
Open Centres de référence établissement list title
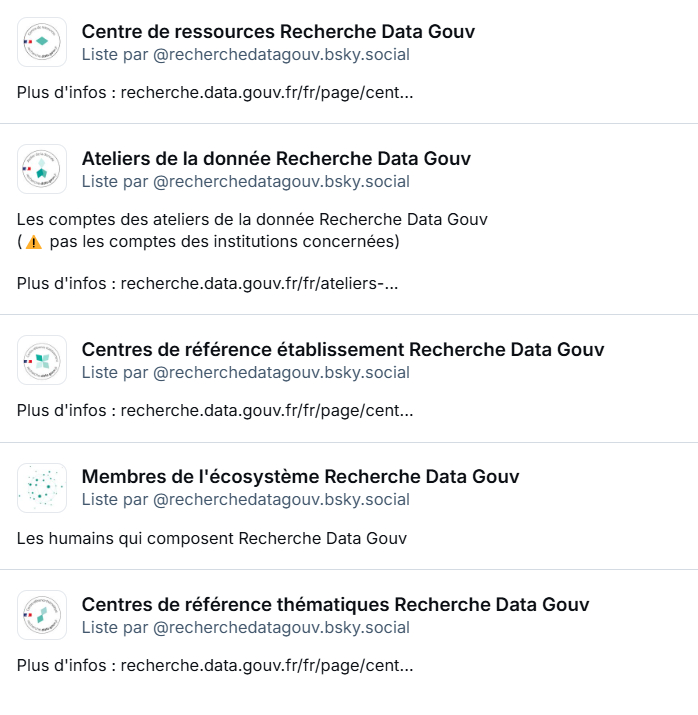coord(342,350)
